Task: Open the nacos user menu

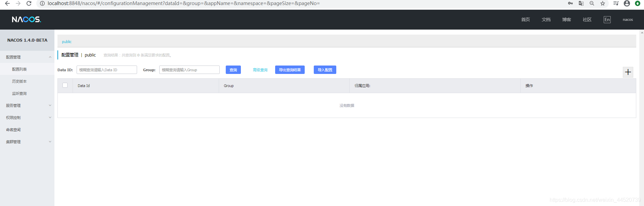Action: pos(628,19)
